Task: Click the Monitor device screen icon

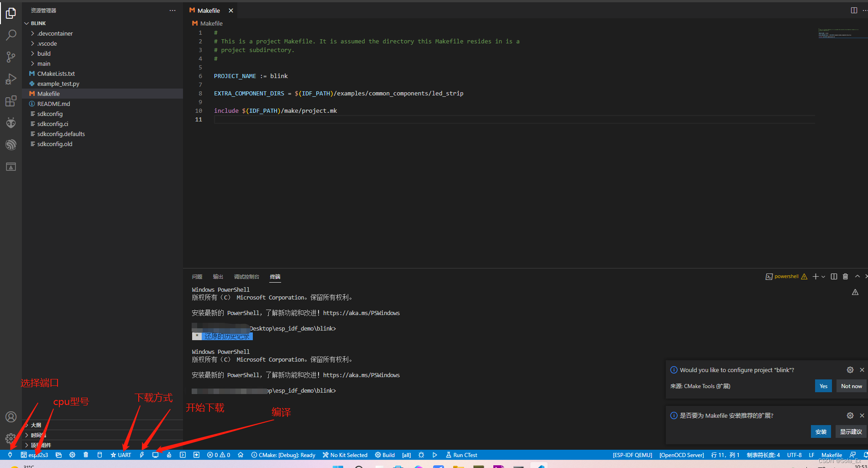Action: (x=155, y=455)
